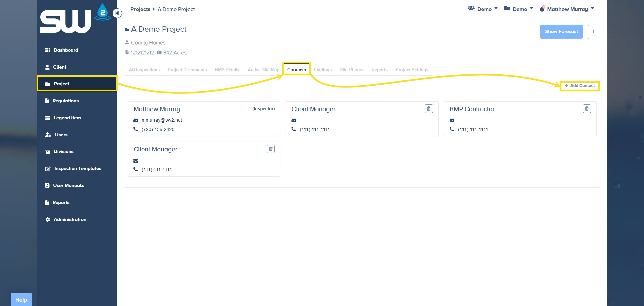Click the Administration gear icon in sidebar
Screen dimensions: 644x306
48,219
